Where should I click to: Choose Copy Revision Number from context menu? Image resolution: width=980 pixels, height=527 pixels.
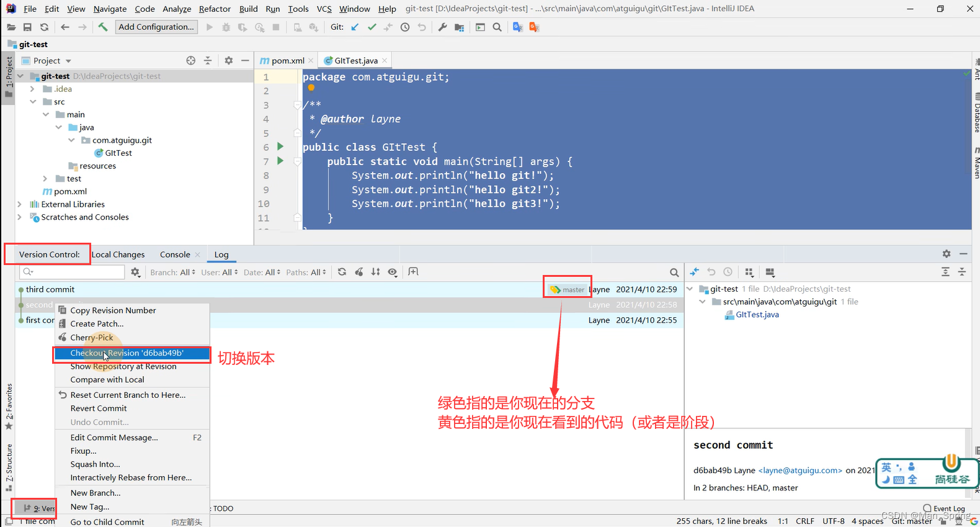(131, 310)
